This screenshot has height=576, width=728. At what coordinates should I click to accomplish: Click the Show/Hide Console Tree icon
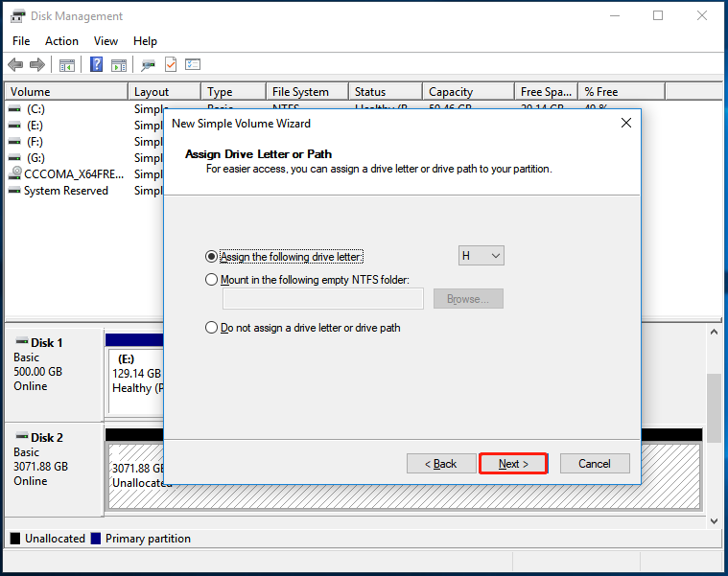[x=67, y=65]
